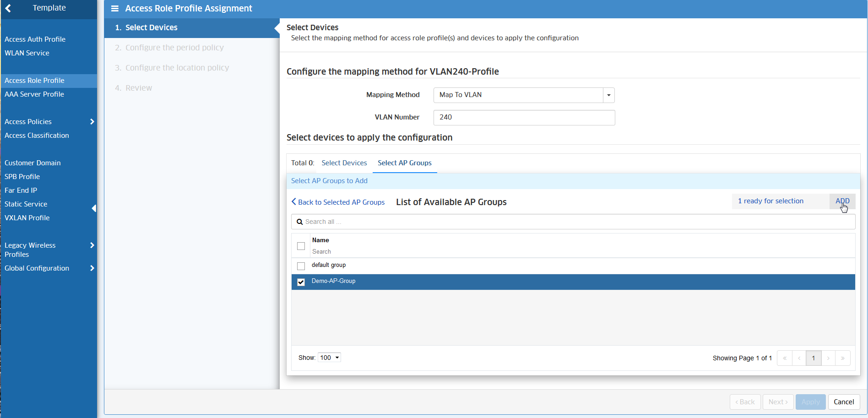Expand the Access Policies submenu
This screenshot has width=868, height=418.
92,122
